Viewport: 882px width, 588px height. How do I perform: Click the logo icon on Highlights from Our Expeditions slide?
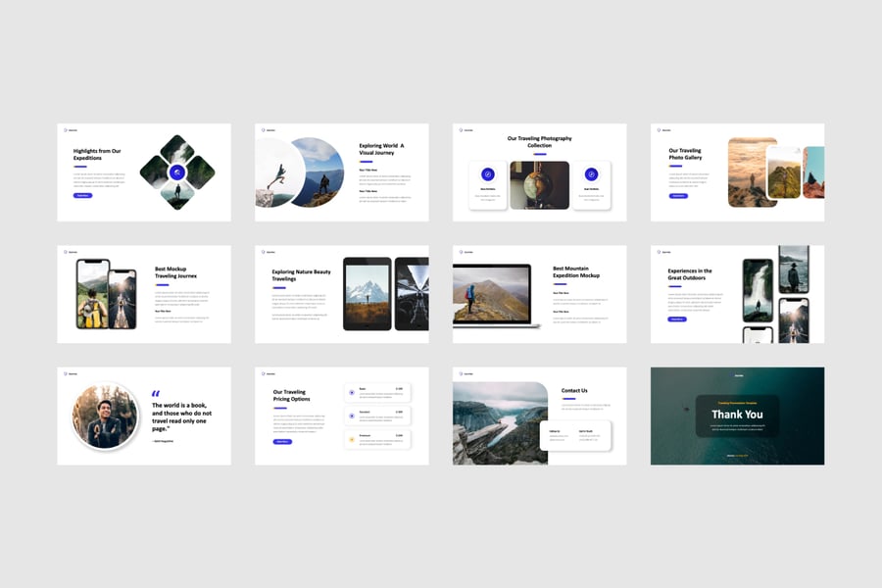66,129
